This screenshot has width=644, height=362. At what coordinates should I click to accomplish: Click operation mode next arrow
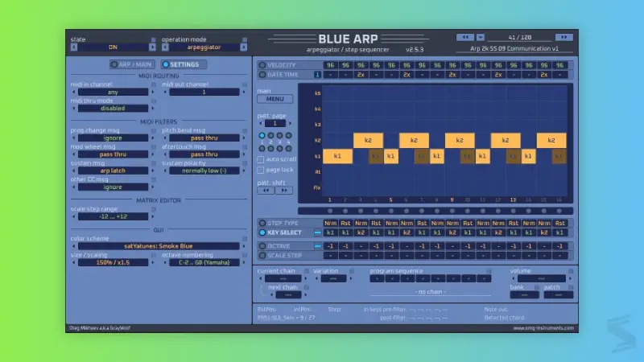244,47
